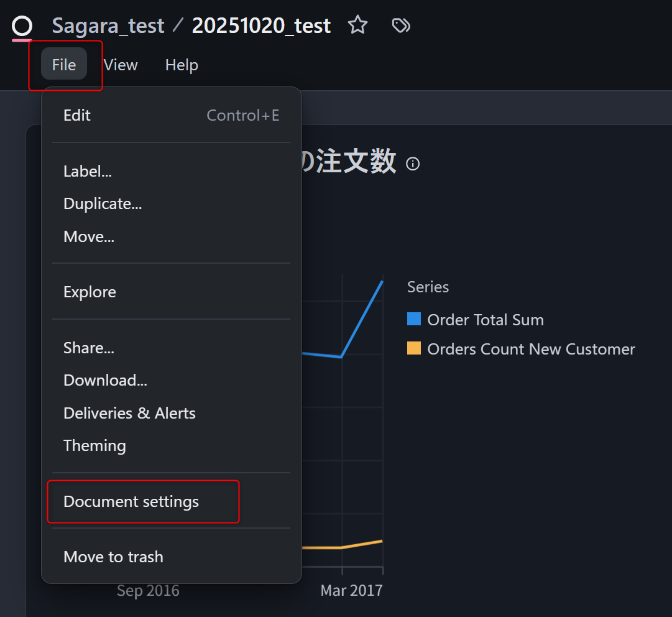Choose the Move... menu option
Screen dimensions: 672x617
[x=89, y=236]
